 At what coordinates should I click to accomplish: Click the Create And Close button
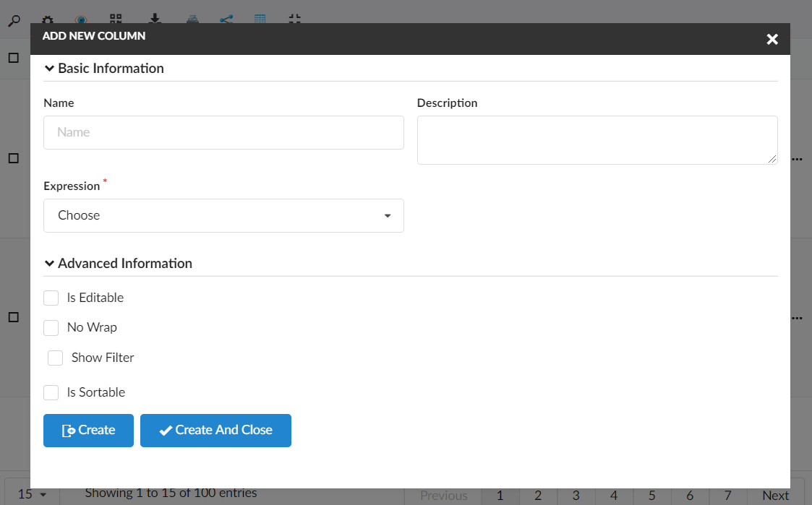(215, 431)
